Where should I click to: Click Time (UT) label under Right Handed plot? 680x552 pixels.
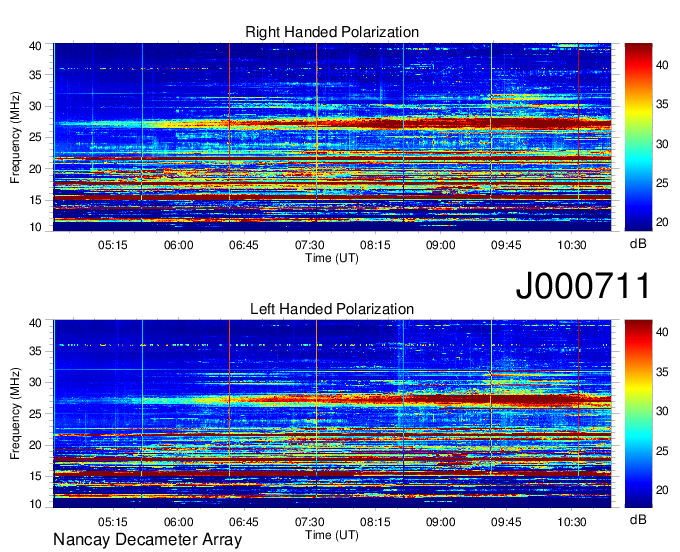pyautogui.click(x=332, y=258)
